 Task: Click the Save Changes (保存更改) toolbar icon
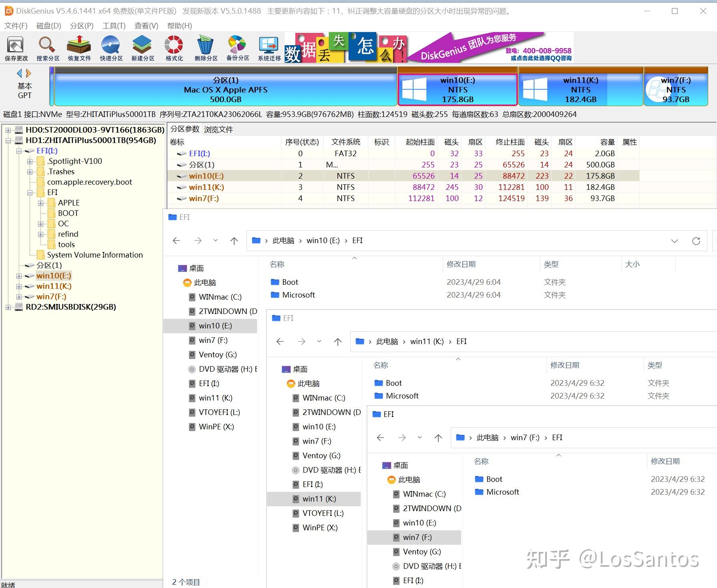coord(16,48)
